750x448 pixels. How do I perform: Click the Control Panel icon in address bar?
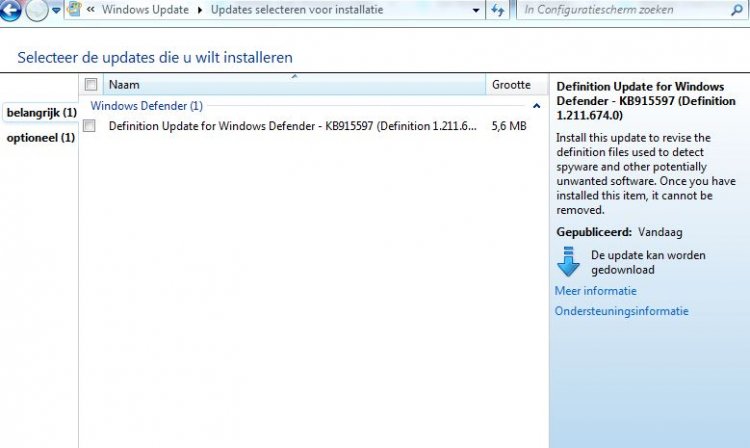tap(74, 10)
